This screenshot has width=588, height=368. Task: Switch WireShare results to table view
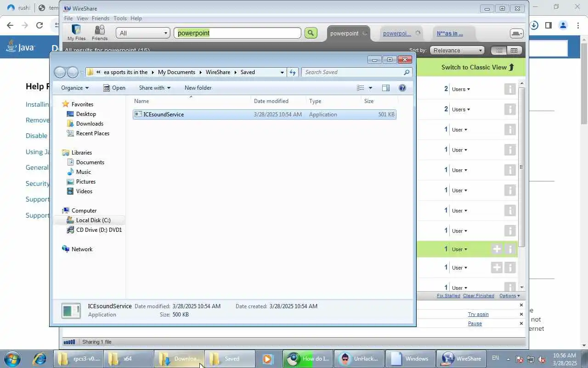point(514,50)
